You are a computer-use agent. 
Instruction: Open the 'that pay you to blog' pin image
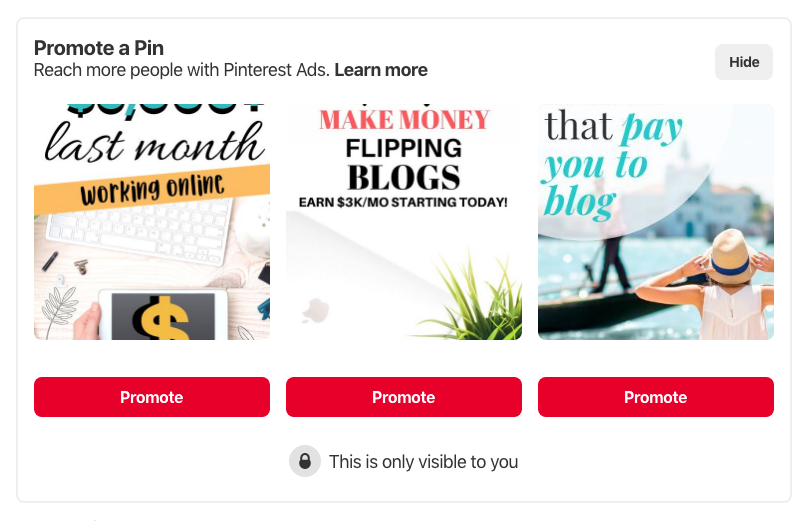(x=656, y=222)
